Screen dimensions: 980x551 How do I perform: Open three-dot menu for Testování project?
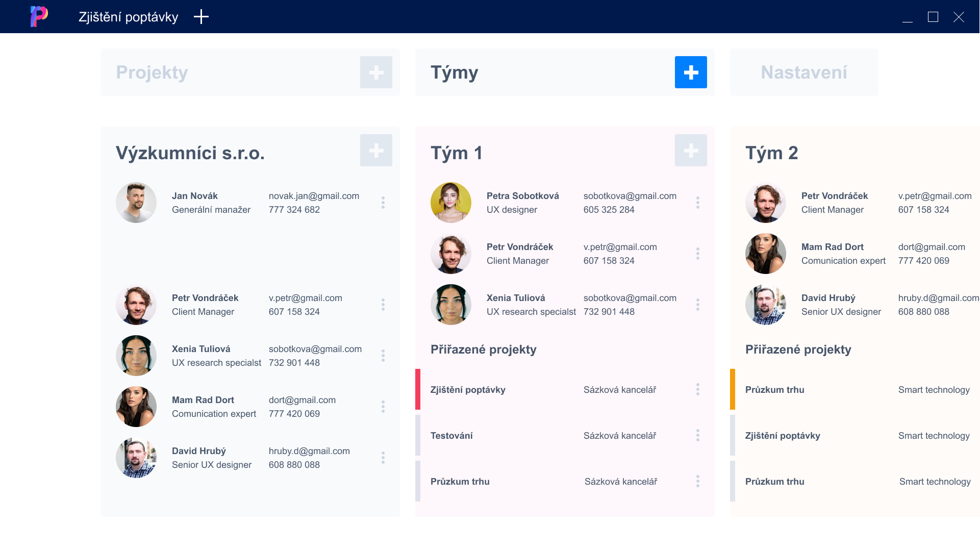(x=697, y=435)
